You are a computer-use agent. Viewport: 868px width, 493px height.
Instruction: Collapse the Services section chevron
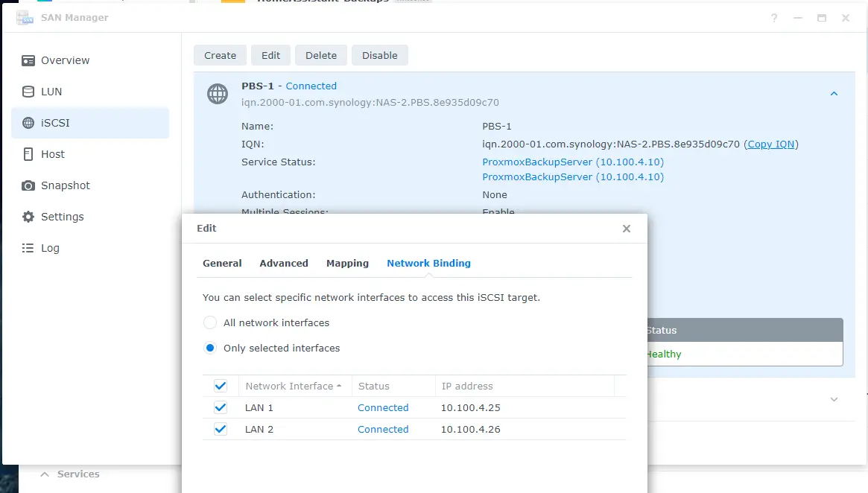tap(45, 474)
